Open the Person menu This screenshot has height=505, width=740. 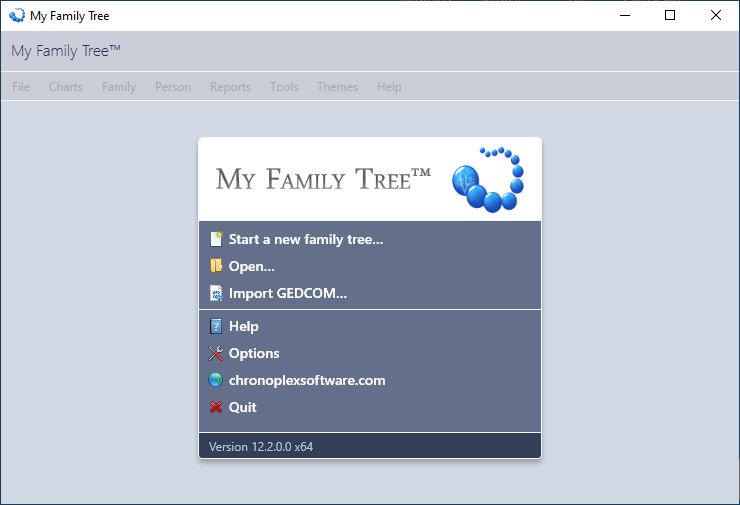point(173,87)
